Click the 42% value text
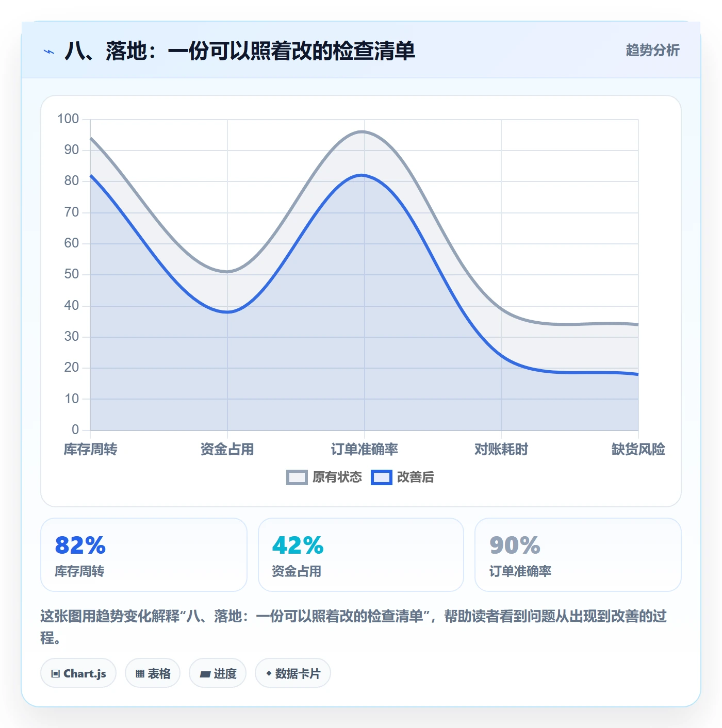Screen dimensions: 722x728 tap(298, 545)
